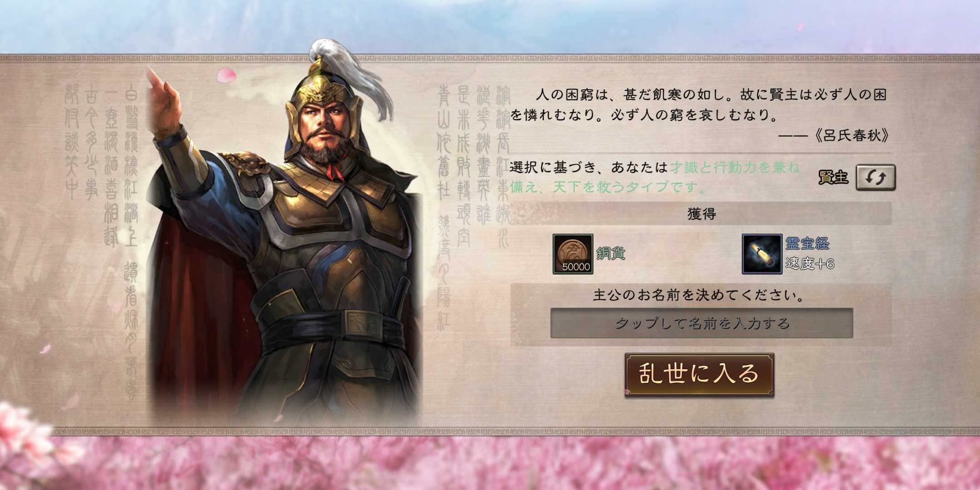This screenshot has width=980, height=490.
Task: Click the 銅貨 reward name text
Action: (611, 253)
